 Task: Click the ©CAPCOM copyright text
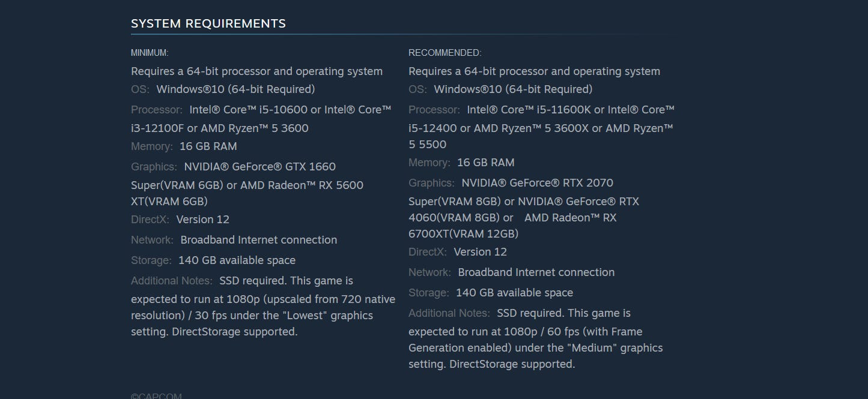[x=156, y=396]
